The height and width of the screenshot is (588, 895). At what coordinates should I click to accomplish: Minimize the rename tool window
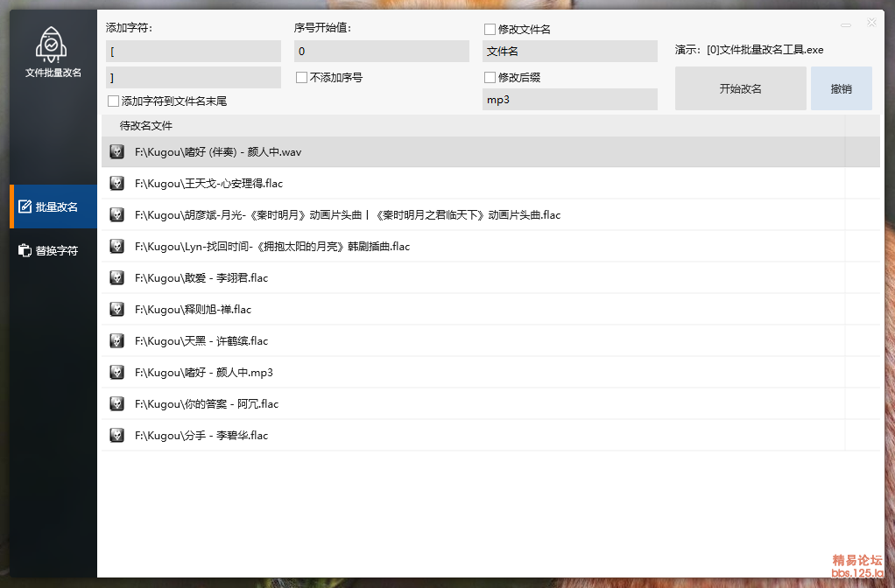(x=846, y=25)
